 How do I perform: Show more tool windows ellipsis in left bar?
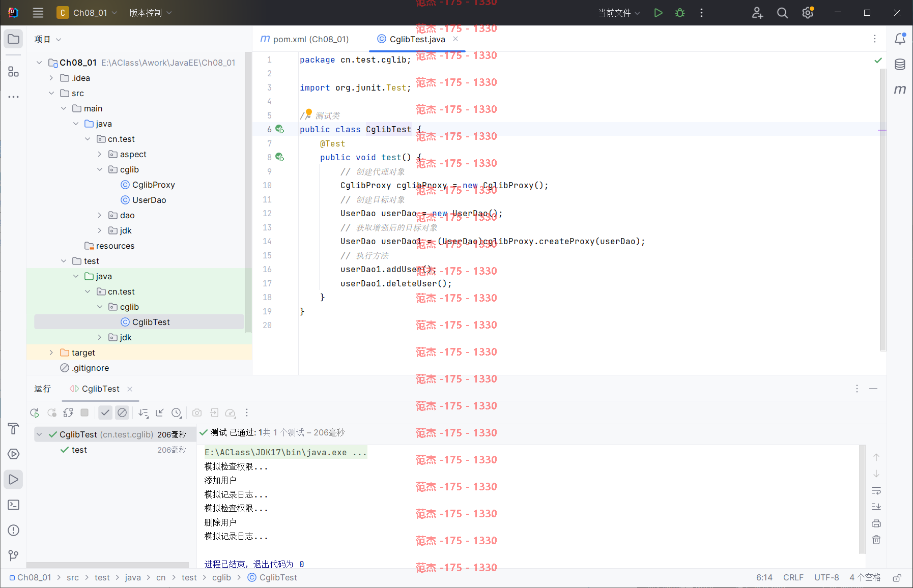coord(13,97)
